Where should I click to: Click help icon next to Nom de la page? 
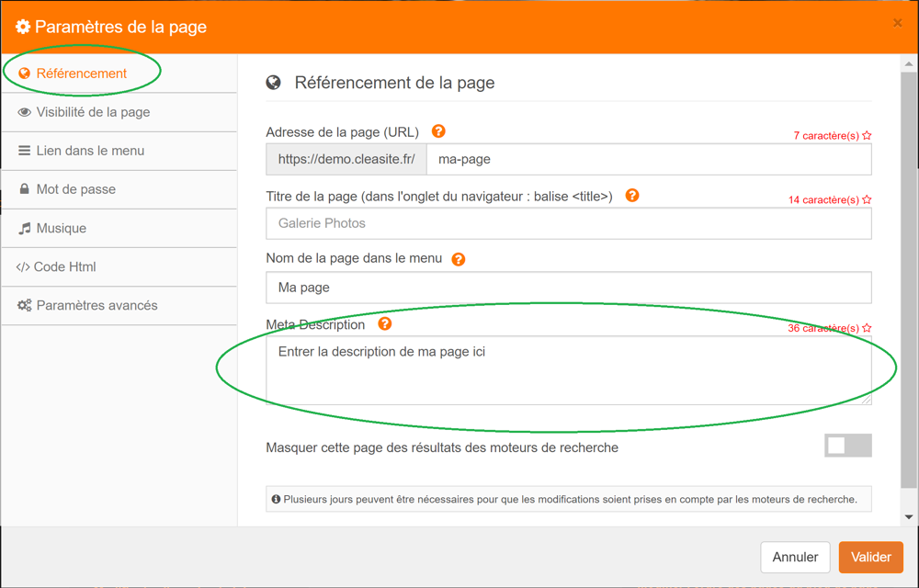point(459,260)
